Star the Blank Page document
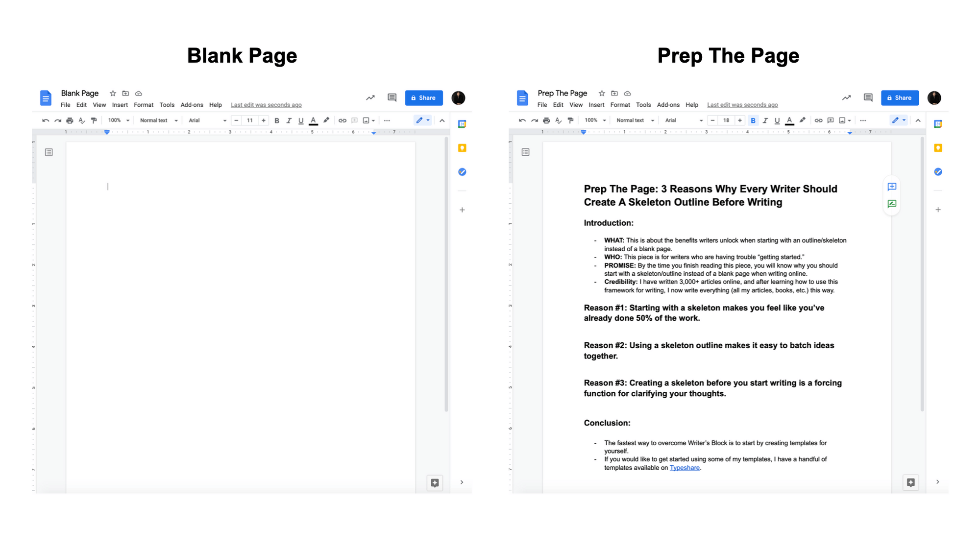Viewport: 980px width, 549px height. point(113,93)
